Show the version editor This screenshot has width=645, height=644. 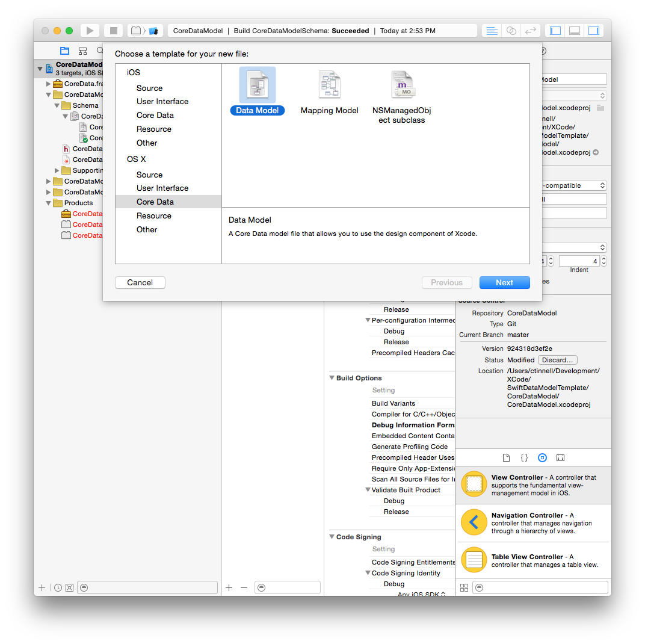coord(531,31)
